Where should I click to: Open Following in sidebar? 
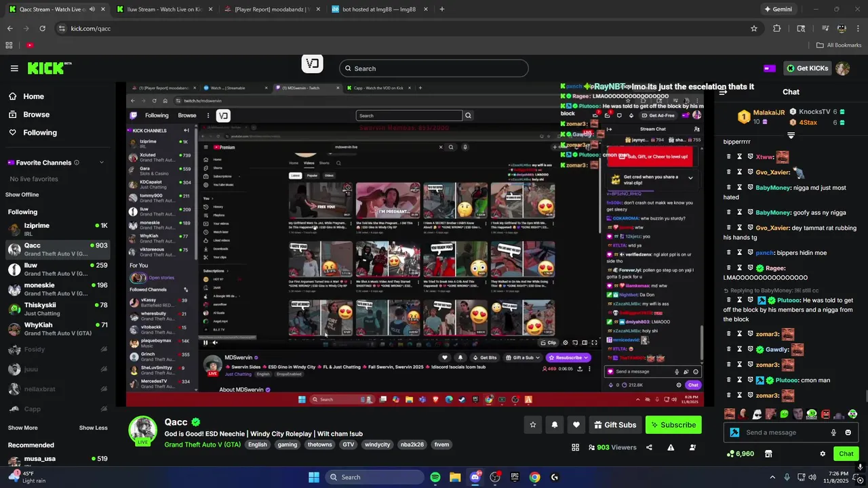coord(40,132)
